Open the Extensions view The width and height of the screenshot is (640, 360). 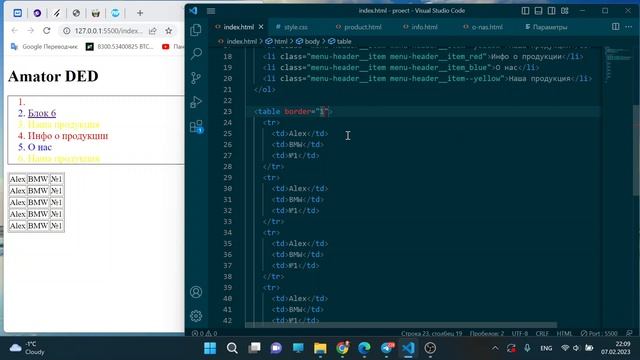(196, 126)
